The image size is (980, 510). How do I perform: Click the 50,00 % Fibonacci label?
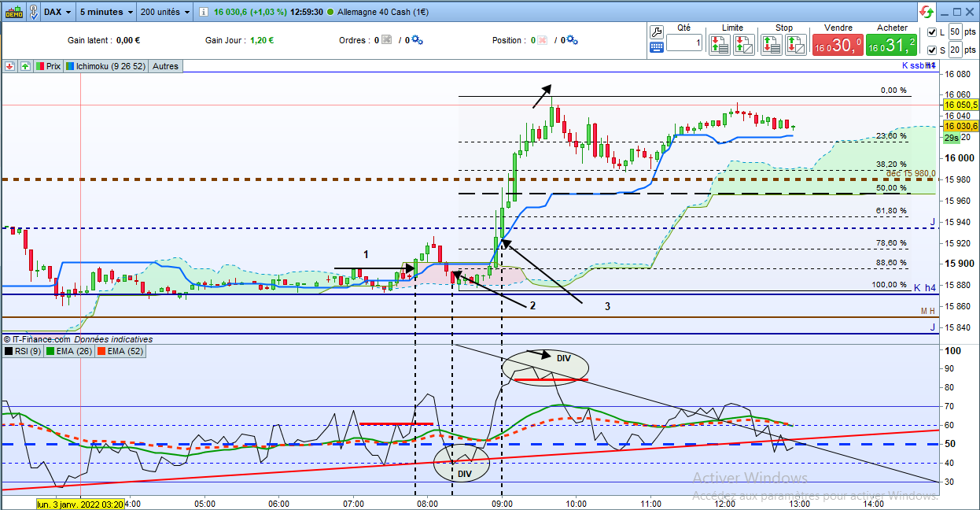(x=891, y=188)
